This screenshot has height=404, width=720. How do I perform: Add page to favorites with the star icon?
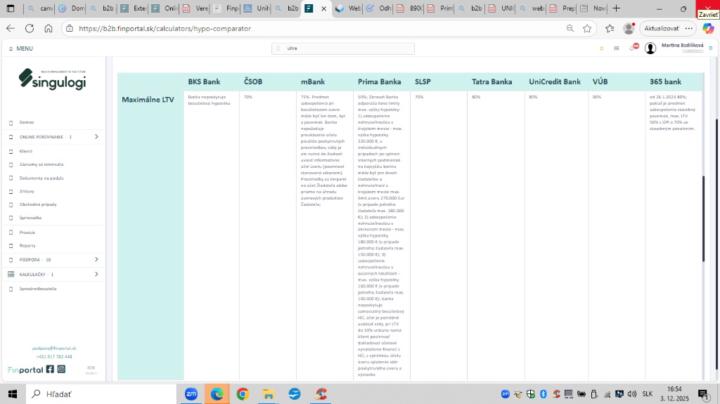click(x=587, y=28)
